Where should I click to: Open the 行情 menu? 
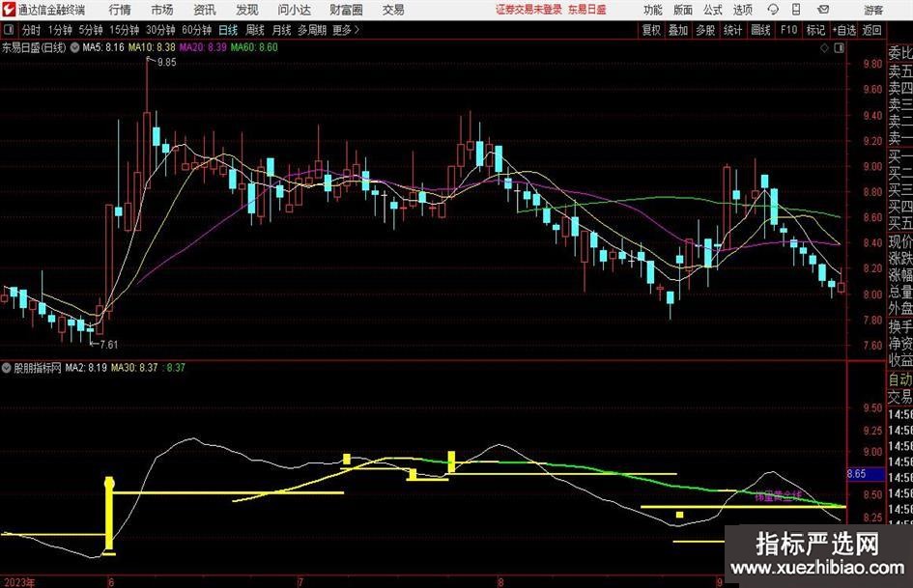[x=120, y=10]
